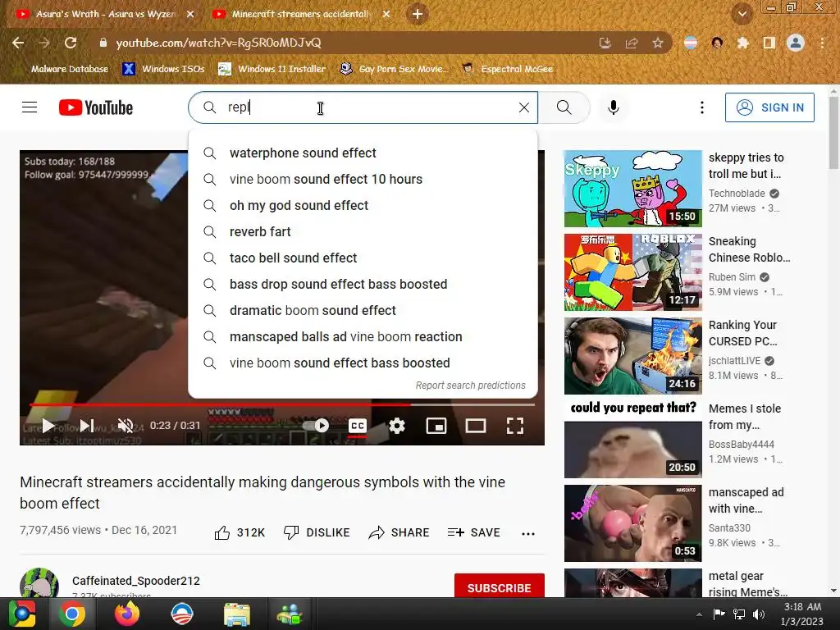Choose vine boom sound effect bass boosted
Viewport: 840px width, 630px height.
363,363
